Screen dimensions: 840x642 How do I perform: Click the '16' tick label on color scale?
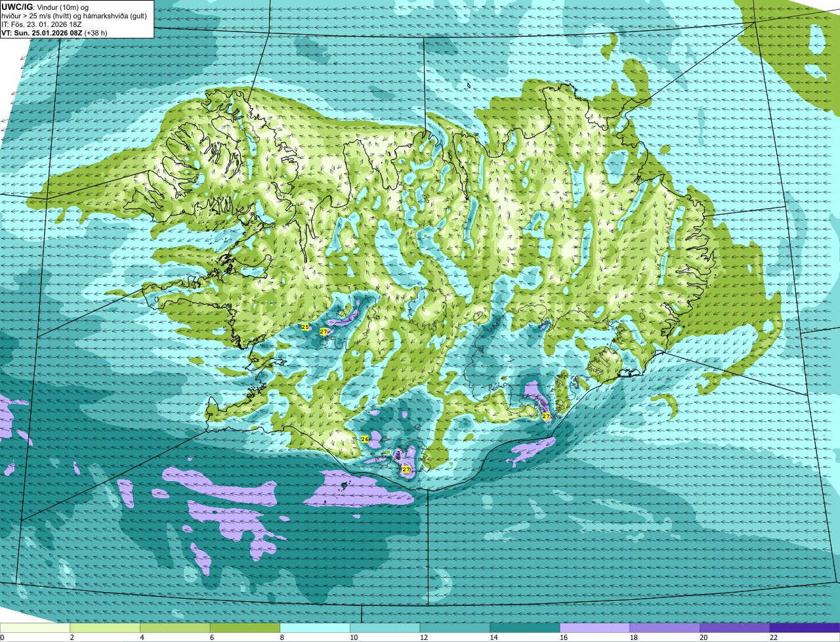[564, 637]
